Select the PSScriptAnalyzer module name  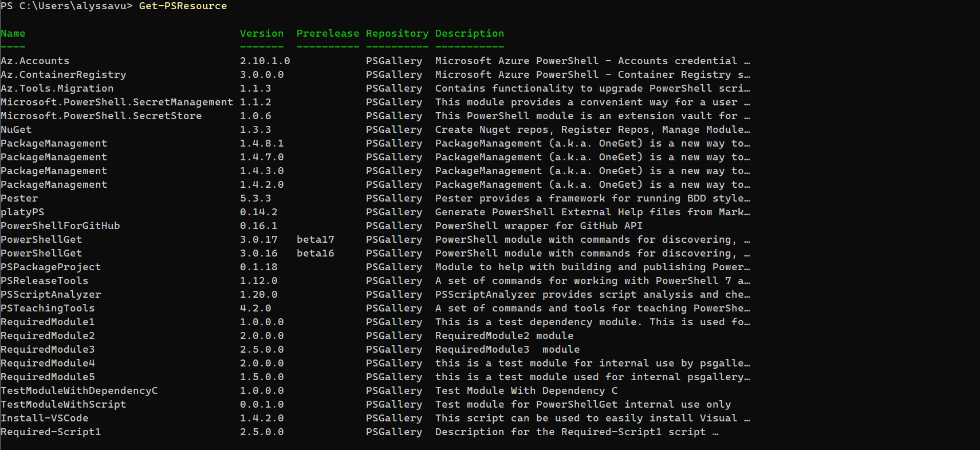[51, 294]
